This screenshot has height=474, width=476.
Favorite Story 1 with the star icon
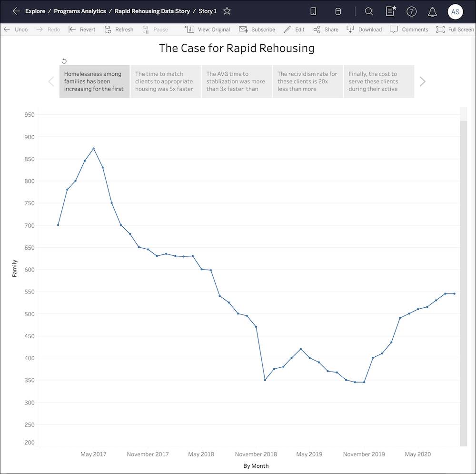point(227,11)
